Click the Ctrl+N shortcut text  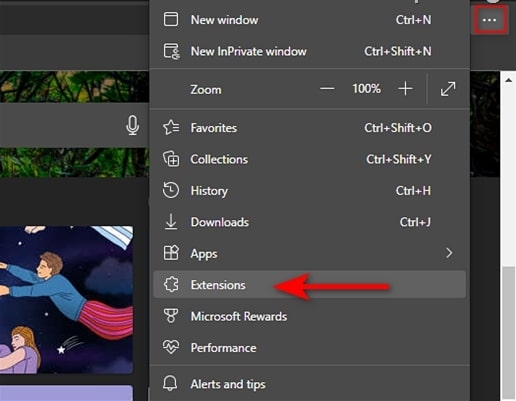tap(413, 20)
